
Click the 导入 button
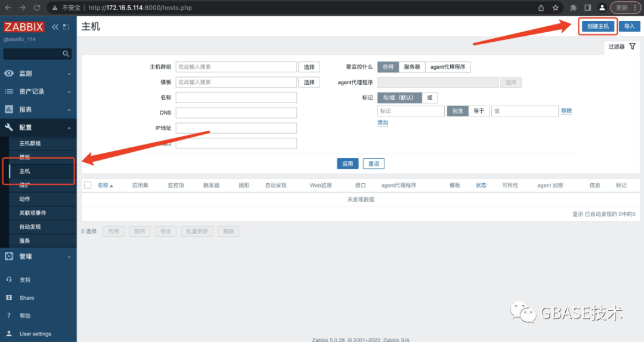coord(629,26)
